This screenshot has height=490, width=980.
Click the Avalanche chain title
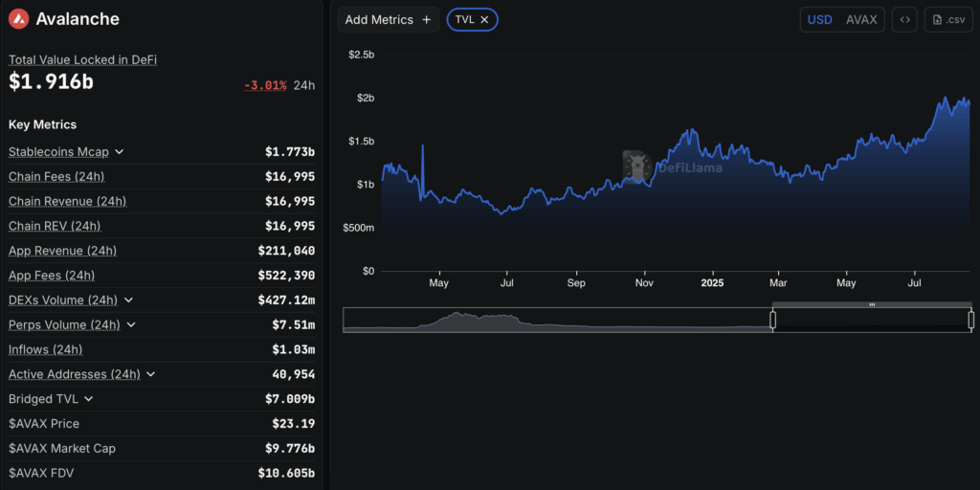click(x=78, y=19)
